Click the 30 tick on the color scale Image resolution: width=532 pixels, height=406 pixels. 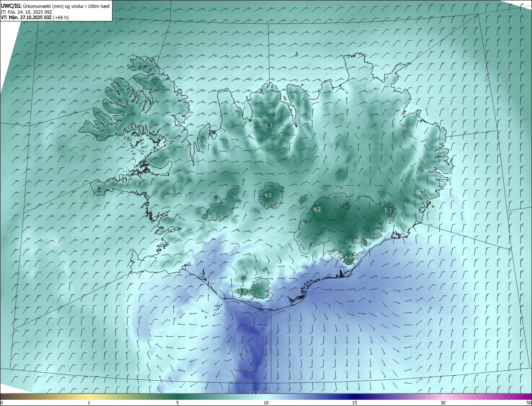pyautogui.click(x=443, y=403)
